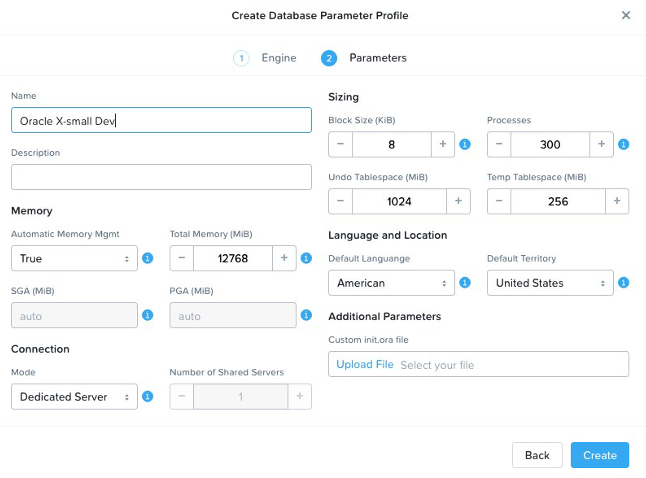The image size is (646, 478).
Task: Open Automatic Memory Mgmt dropdown
Action: click(74, 258)
